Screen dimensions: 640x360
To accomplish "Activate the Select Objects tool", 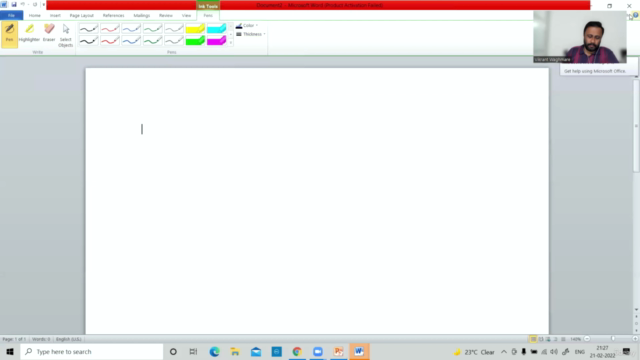I will point(66,35).
